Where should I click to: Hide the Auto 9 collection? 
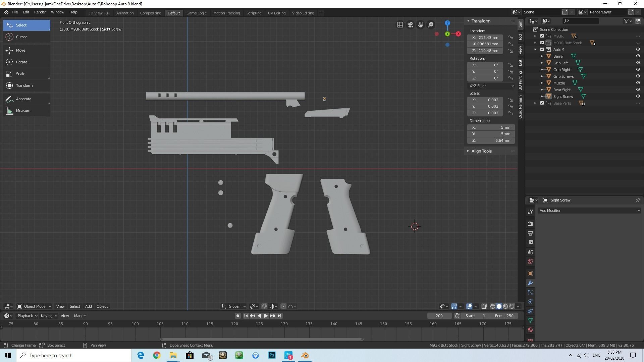tap(638, 49)
